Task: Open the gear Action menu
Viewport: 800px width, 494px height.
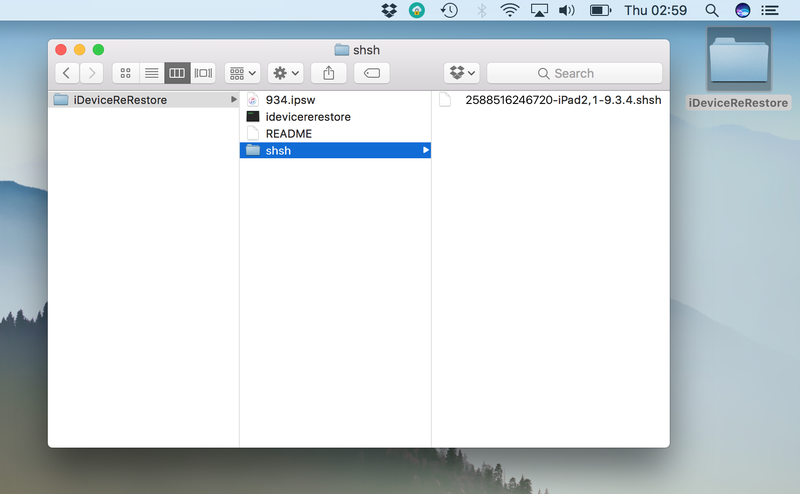Action: (x=286, y=73)
